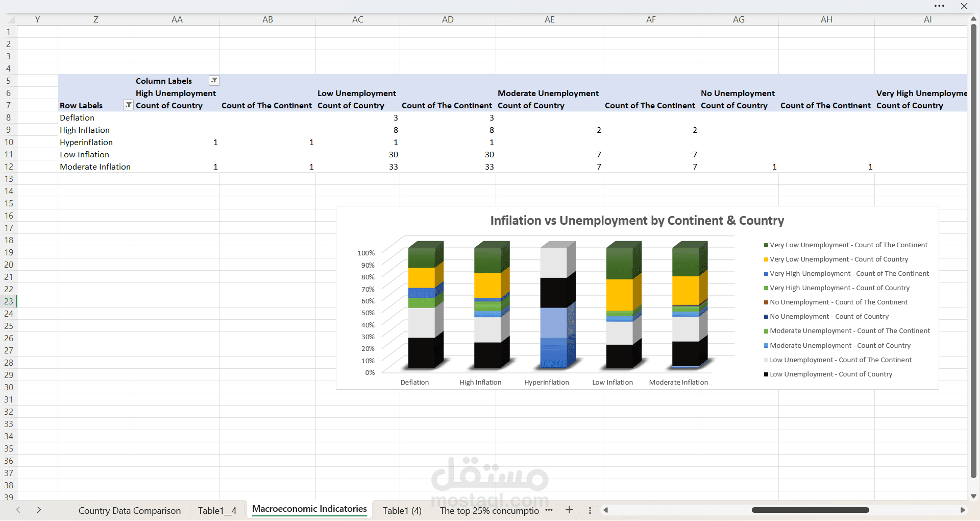Select the chart title text
980x521 pixels.
pyautogui.click(x=636, y=221)
